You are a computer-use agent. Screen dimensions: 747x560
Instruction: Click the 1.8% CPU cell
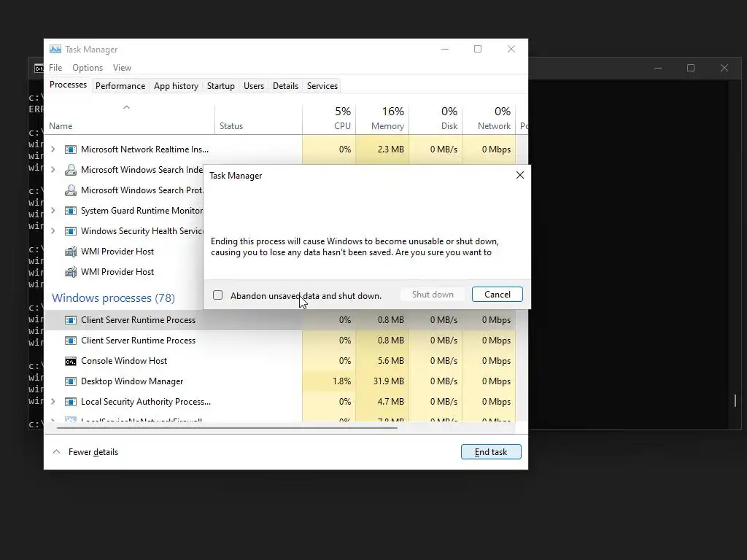[x=329, y=381]
